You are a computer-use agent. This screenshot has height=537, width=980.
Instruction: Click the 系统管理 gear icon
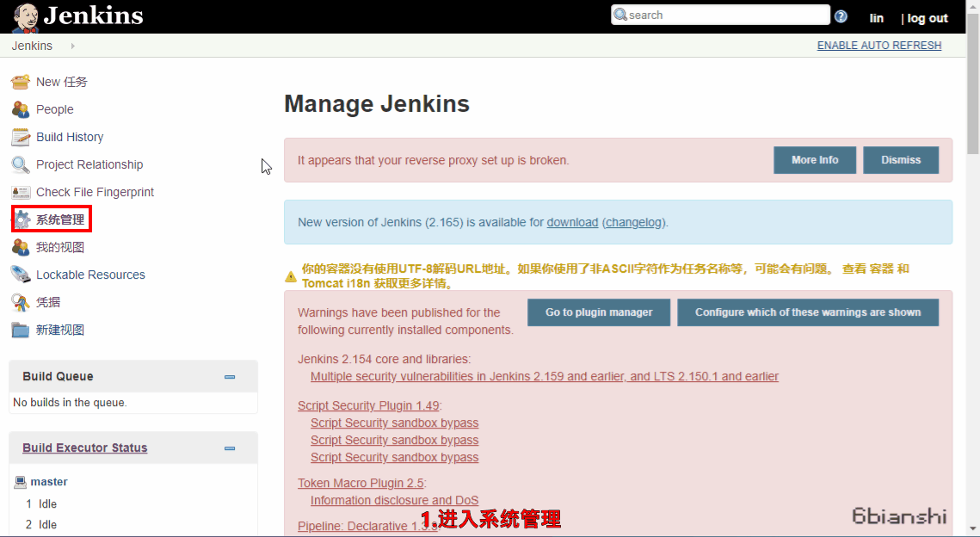click(x=22, y=219)
